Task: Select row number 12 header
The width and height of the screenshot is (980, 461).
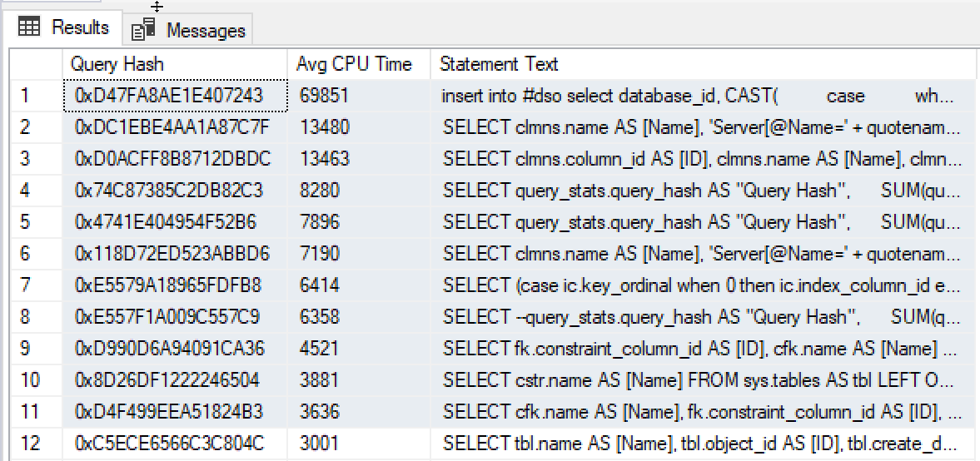Action: 36,443
